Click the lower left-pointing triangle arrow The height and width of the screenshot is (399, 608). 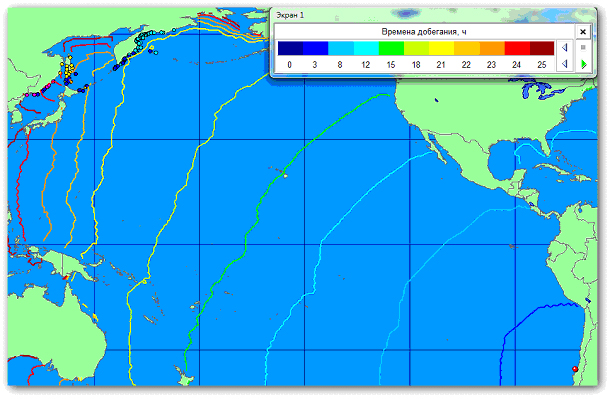565,64
